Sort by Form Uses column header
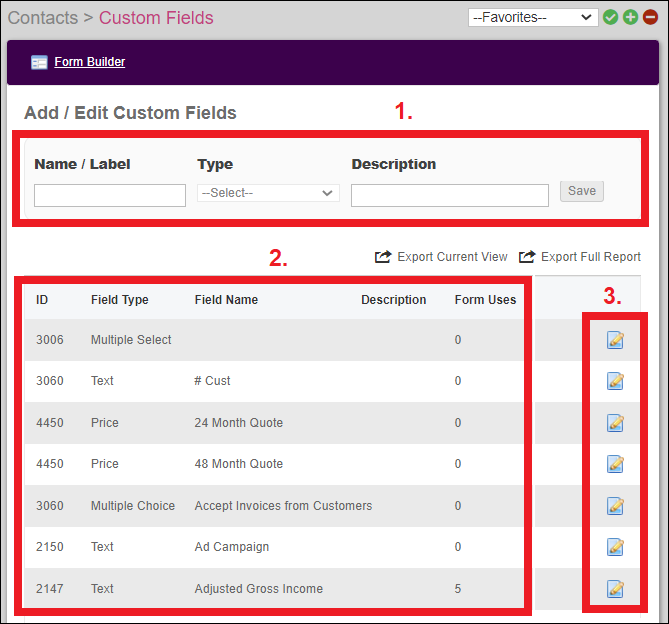Image resolution: width=669 pixels, height=624 pixels. [x=485, y=299]
